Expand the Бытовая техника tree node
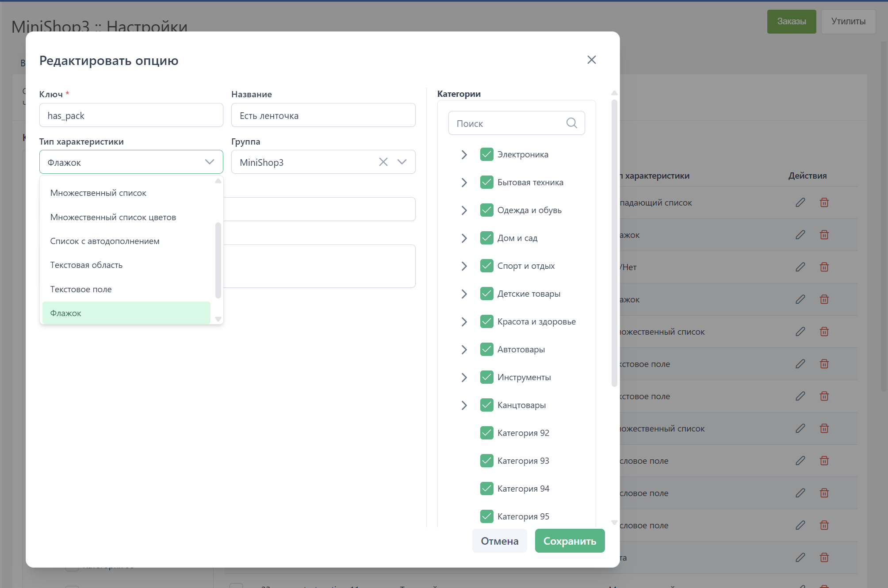Viewport: 888px width, 588px height. [x=464, y=182]
